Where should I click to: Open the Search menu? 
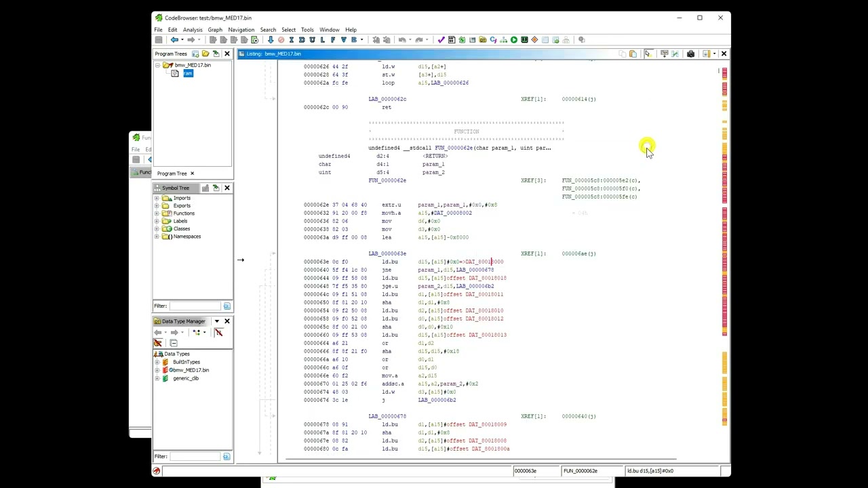(268, 30)
